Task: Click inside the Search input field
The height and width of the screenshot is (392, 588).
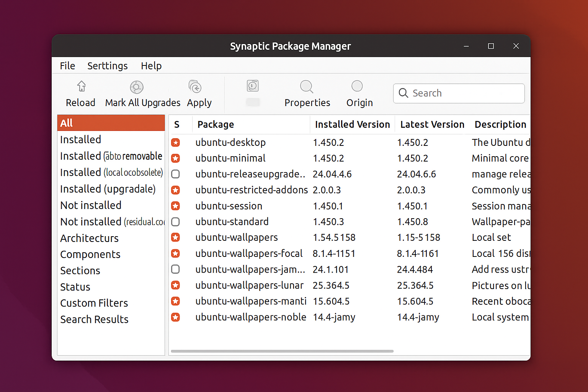Action: pyautogui.click(x=459, y=93)
